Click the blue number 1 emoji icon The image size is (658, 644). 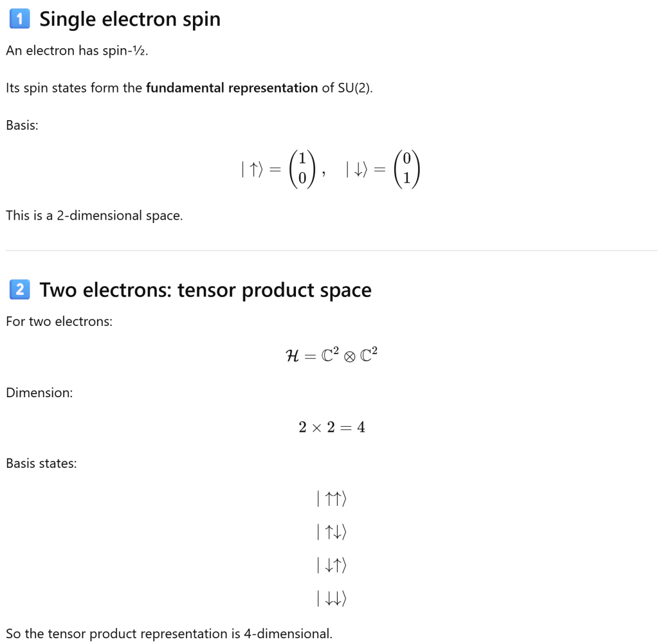coord(19,20)
